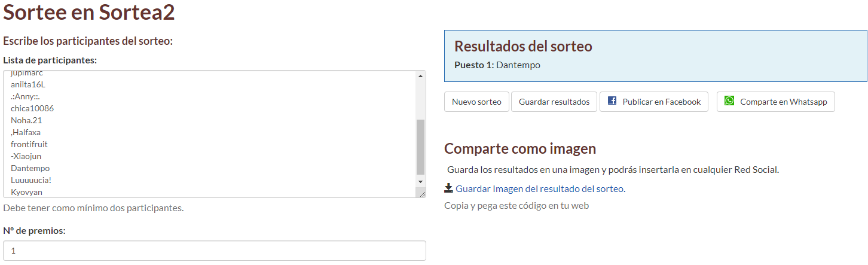The width and height of the screenshot is (868, 265).
Task: Click the green WhatsApp icon
Action: [729, 101]
